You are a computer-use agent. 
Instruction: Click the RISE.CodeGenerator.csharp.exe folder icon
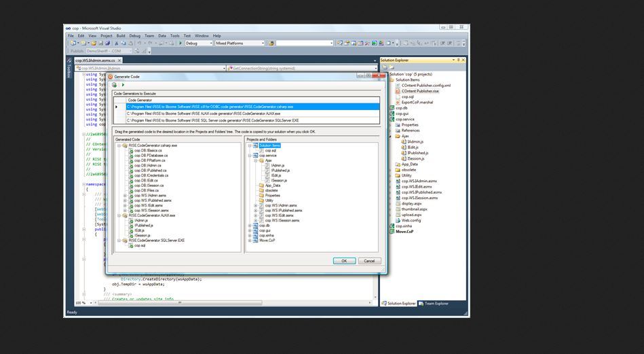[x=124, y=145]
